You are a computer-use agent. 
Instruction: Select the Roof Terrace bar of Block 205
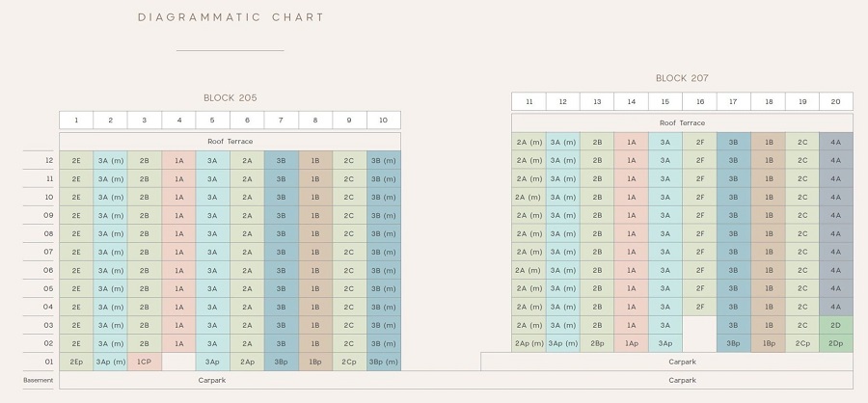tap(230, 141)
